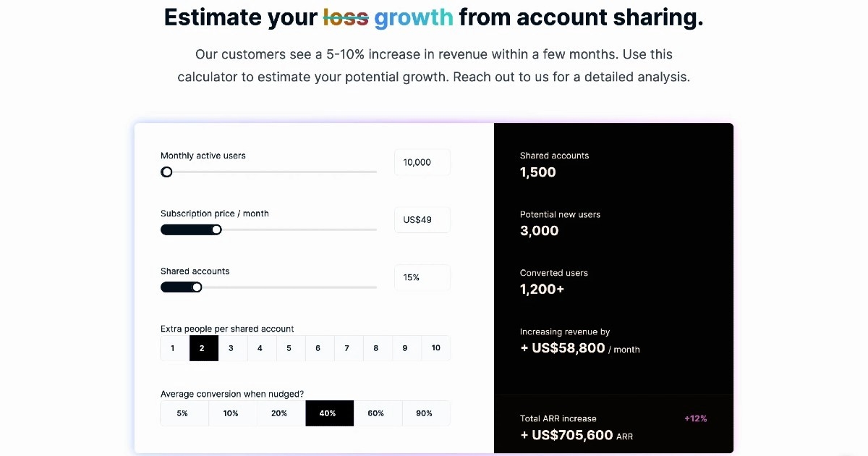
Task: Select 8 extra people per shared account
Action: tap(376, 348)
